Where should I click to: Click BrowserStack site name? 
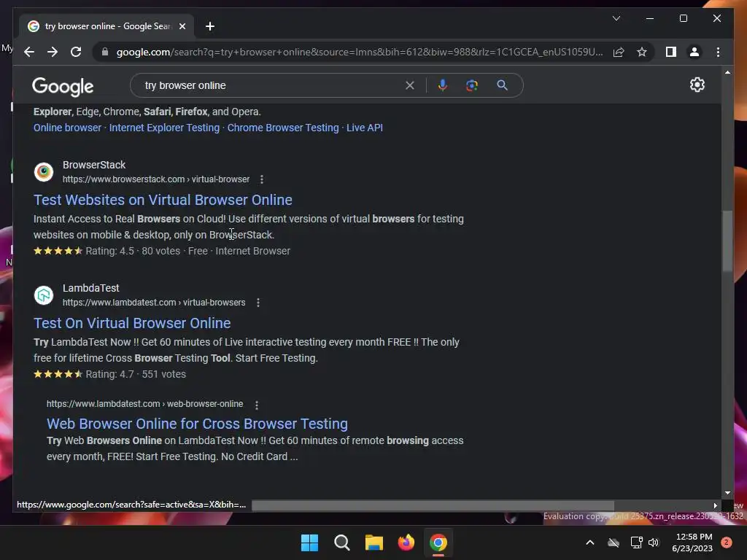(x=94, y=165)
